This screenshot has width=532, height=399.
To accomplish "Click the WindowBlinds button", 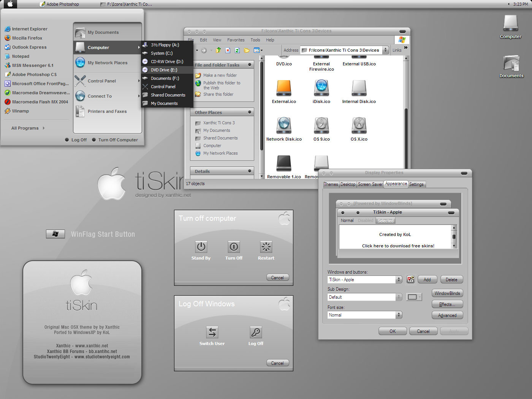I will tap(447, 293).
